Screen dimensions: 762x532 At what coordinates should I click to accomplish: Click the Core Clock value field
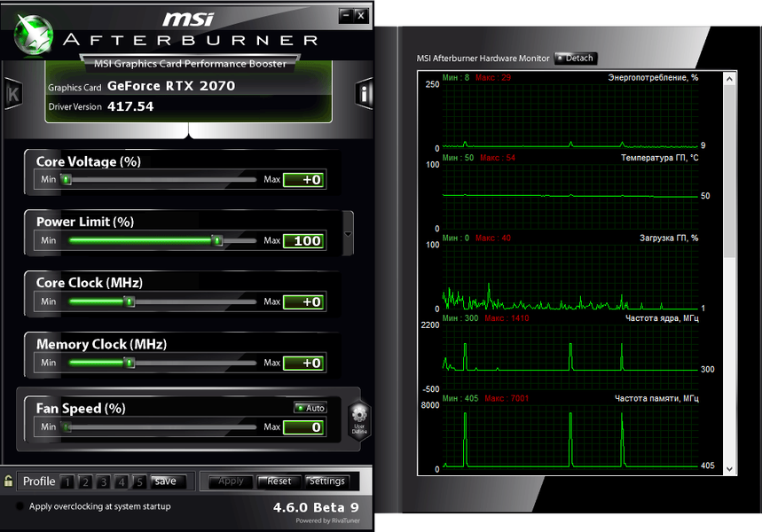click(304, 302)
